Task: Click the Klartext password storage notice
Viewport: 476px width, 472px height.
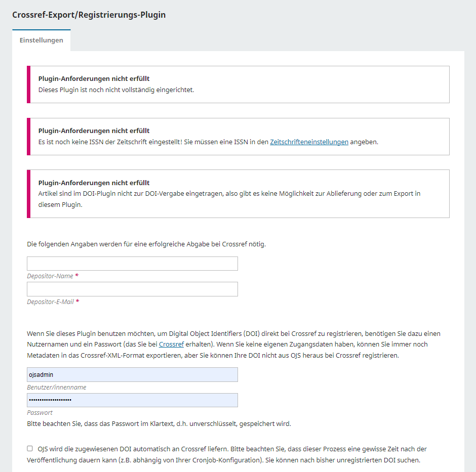Action: (x=159, y=424)
